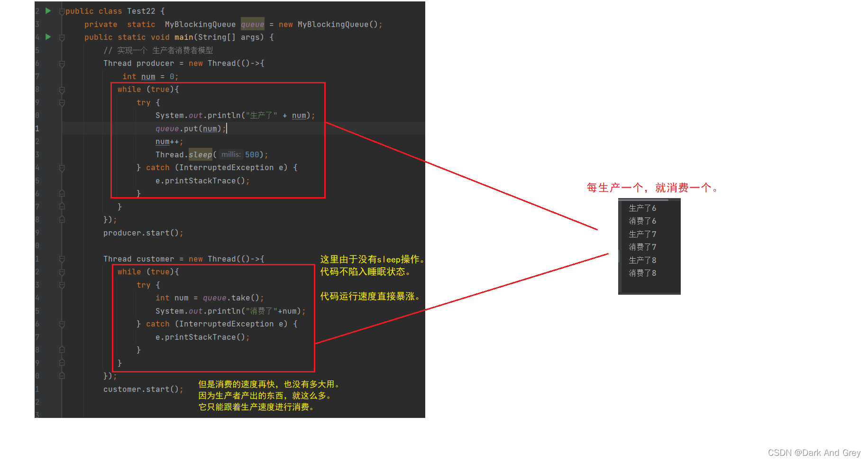Click the console output line '消费了6'
The image size is (868, 462).
[642, 221]
